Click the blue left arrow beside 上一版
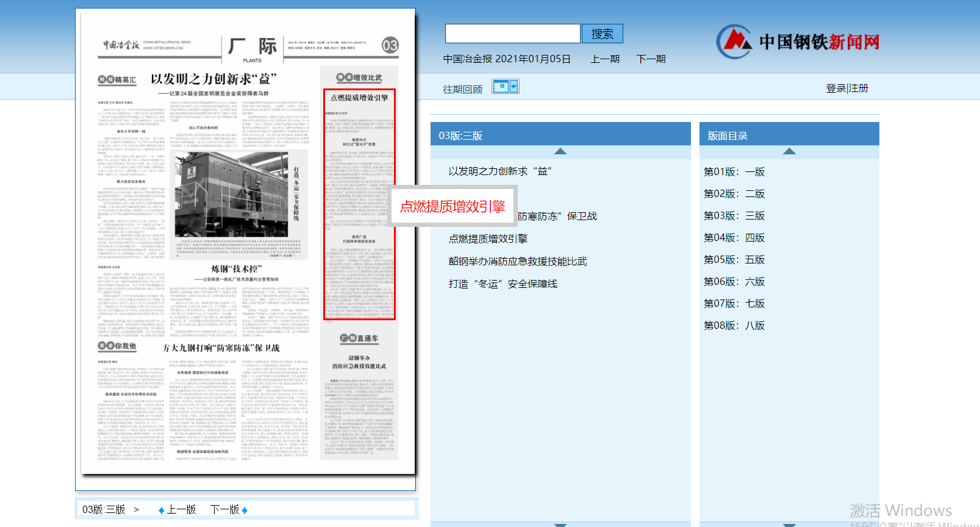 coord(161,510)
